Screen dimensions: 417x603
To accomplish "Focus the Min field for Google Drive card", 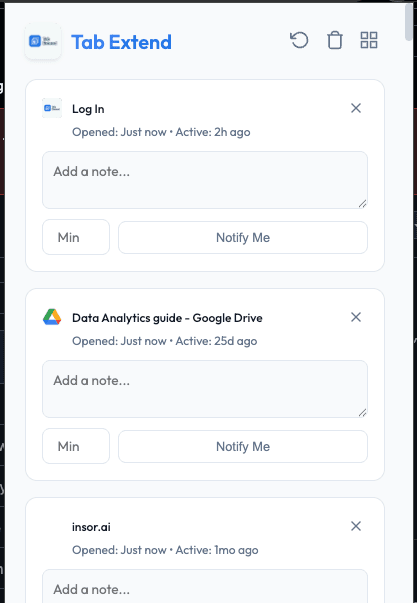I will point(76,446).
